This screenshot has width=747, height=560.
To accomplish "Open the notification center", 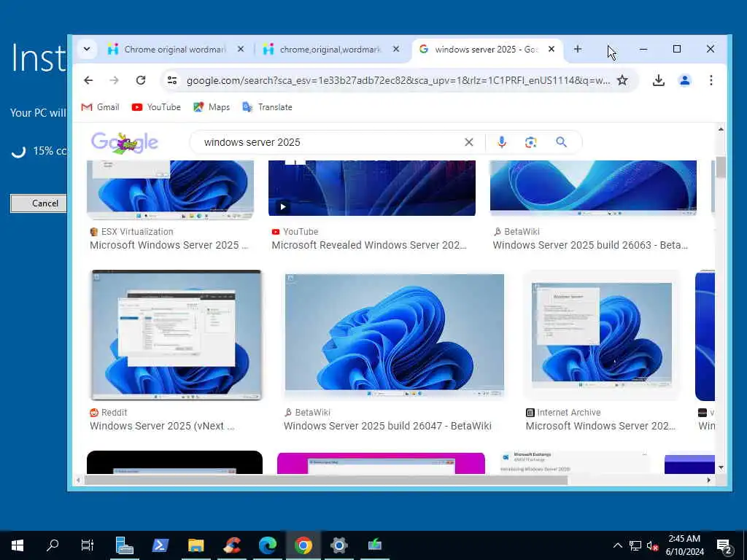I will (724, 545).
